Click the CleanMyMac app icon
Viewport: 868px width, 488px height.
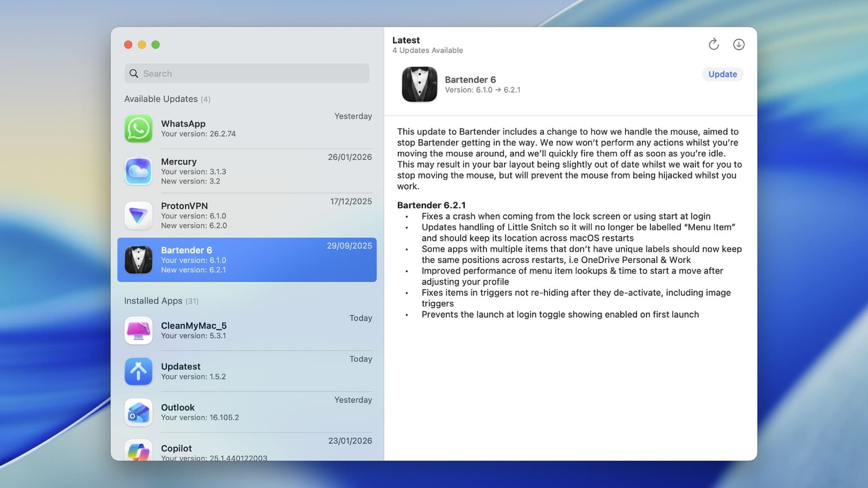pos(138,330)
